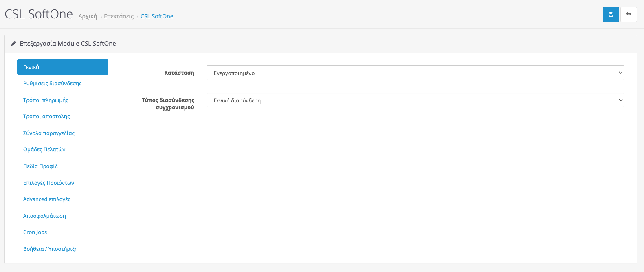
Task: Open the Πεδία Προφίλ tab
Action: tap(40, 166)
